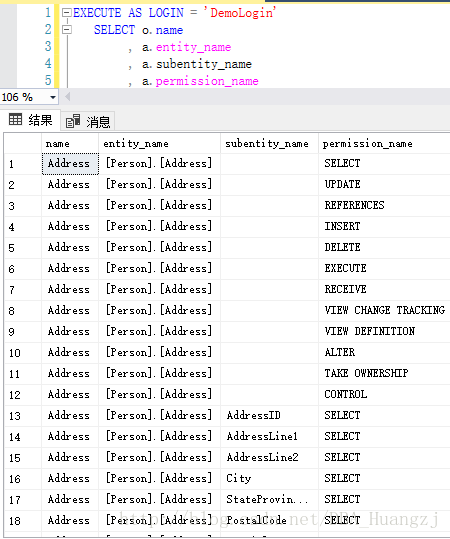Click the horizontal scrollbar left arrow

point(68,97)
